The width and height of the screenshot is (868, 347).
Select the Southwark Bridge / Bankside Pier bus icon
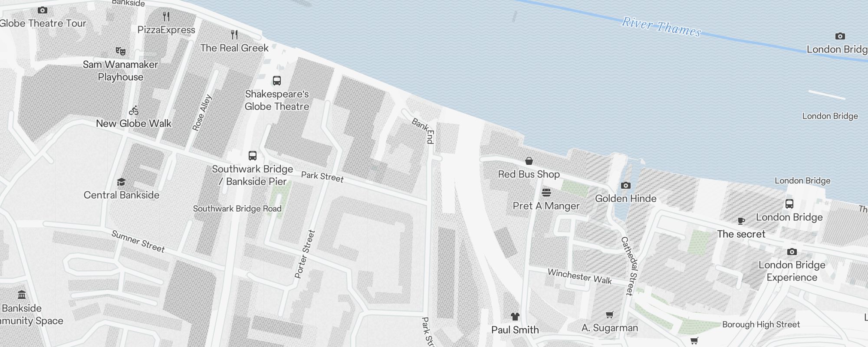tap(253, 156)
